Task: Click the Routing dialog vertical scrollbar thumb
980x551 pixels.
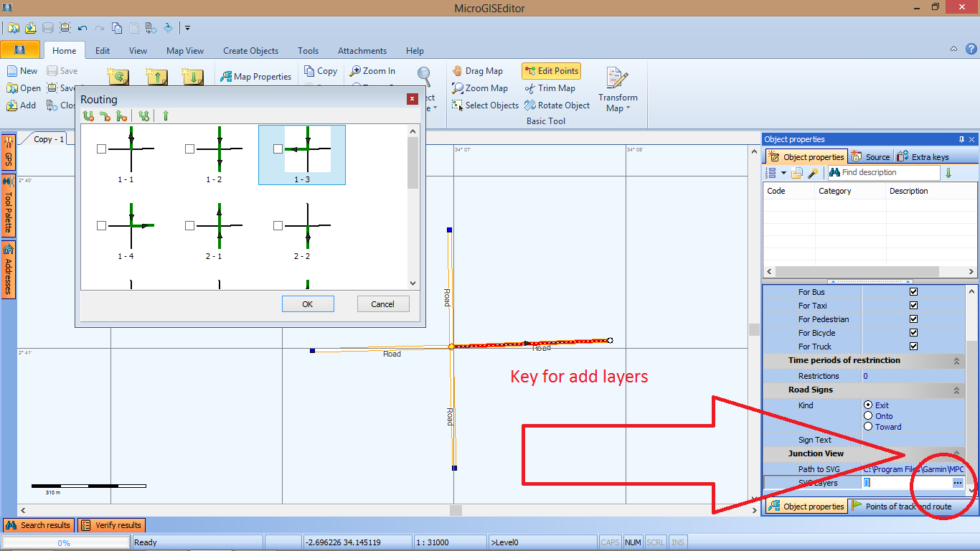Action: (413, 163)
